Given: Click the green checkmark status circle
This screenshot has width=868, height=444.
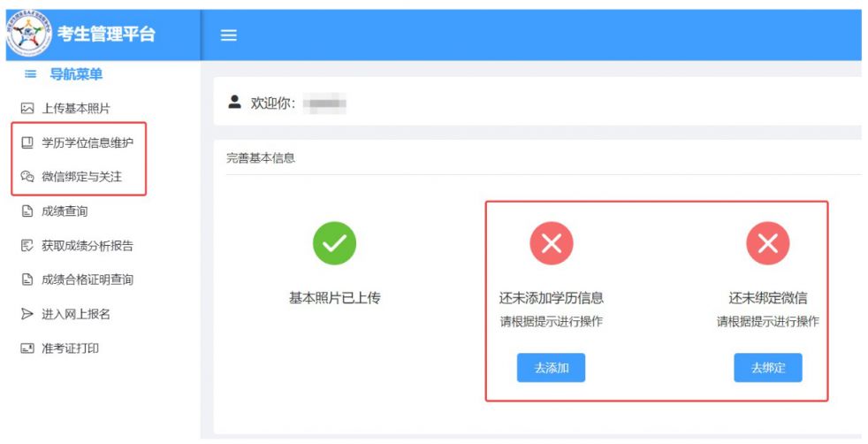Looking at the screenshot, I should click(x=334, y=243).
